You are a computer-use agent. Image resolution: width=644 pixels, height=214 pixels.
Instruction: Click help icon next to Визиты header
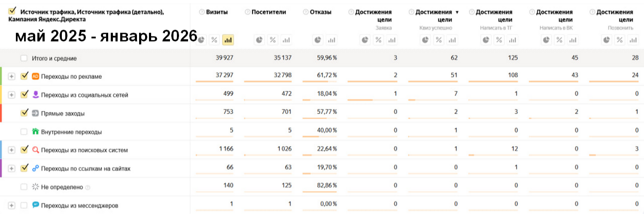[202, 12]
